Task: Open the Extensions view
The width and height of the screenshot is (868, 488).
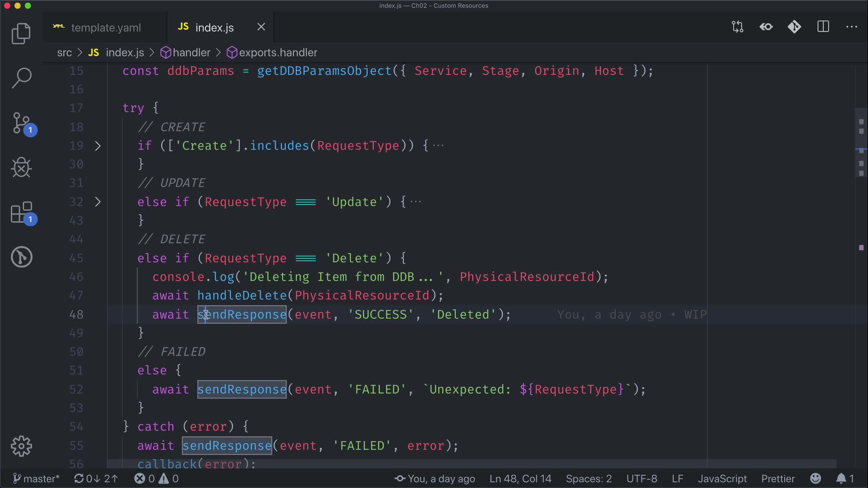Action: pos(21,212)
